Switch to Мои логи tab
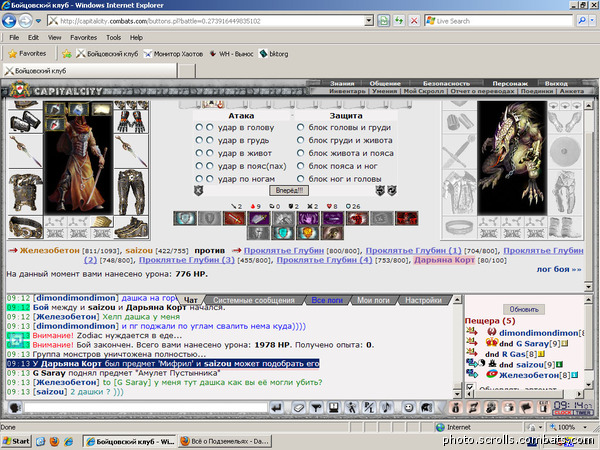This screenshot has height=450, width=600. coord(373,300)
